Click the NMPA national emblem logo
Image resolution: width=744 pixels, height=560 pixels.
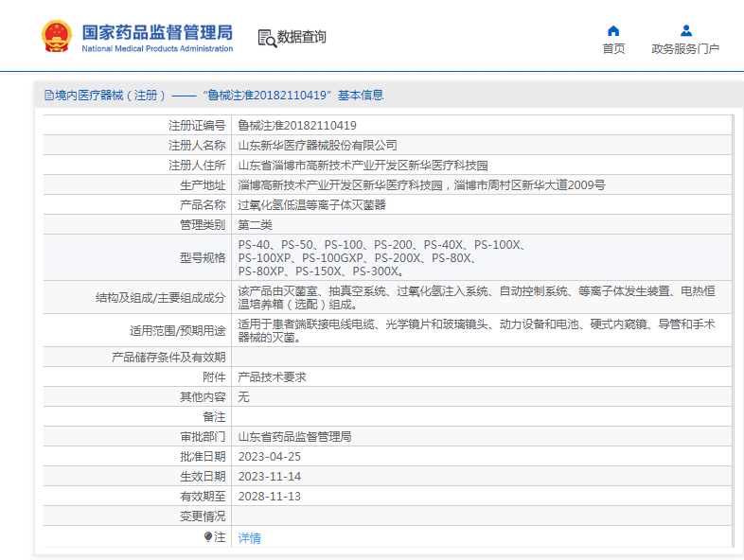[x=57, y=36]
